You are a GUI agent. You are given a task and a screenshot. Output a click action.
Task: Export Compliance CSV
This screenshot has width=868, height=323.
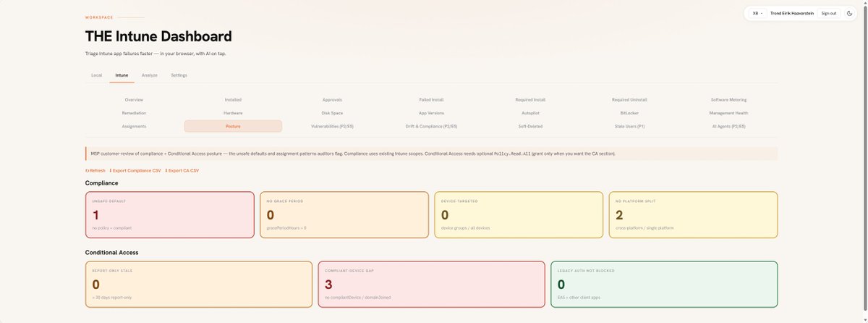click(x=135, y=170)
